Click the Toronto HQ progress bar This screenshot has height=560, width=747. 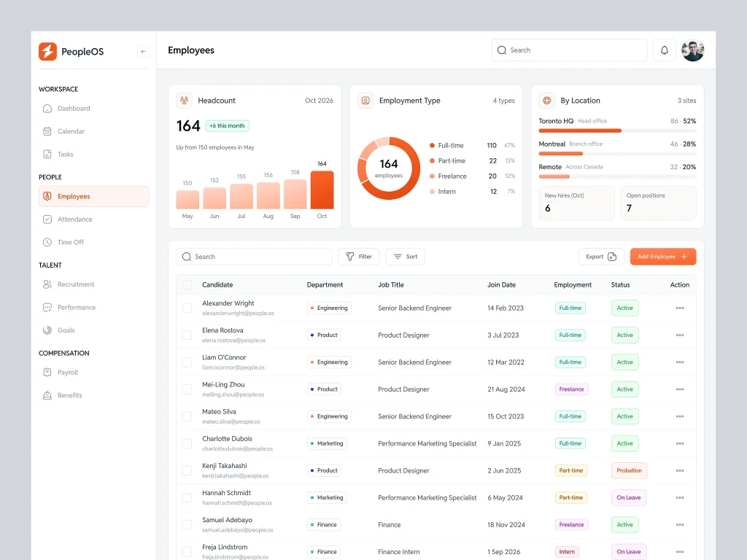tap(617, 131)
